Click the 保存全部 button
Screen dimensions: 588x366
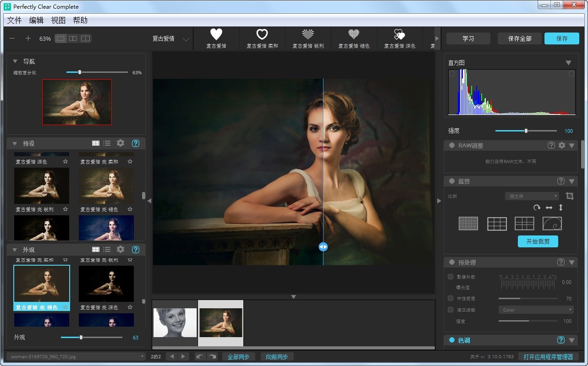point(520,38)
